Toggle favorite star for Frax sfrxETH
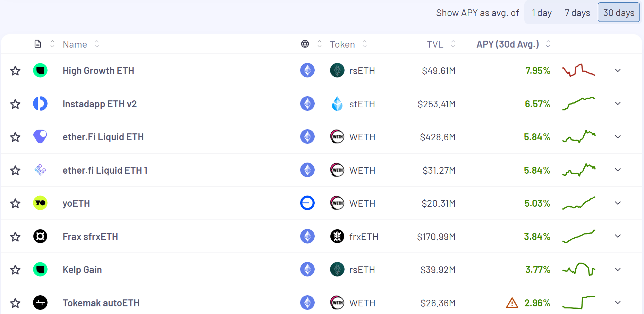The height and width of the screenshot is (314, 644). (x=15, y=237)
